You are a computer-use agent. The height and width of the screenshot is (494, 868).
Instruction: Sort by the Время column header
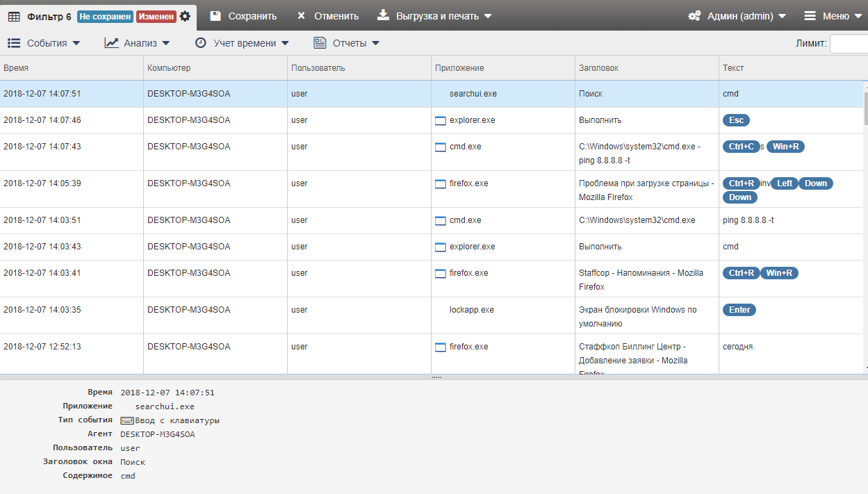[16, 68]
